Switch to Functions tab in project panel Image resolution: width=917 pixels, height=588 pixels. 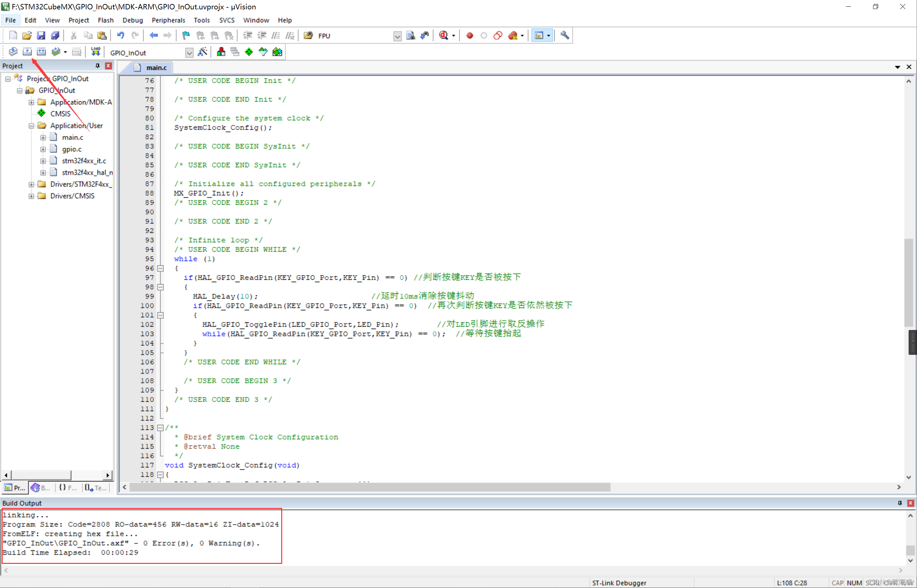(68, 487)
